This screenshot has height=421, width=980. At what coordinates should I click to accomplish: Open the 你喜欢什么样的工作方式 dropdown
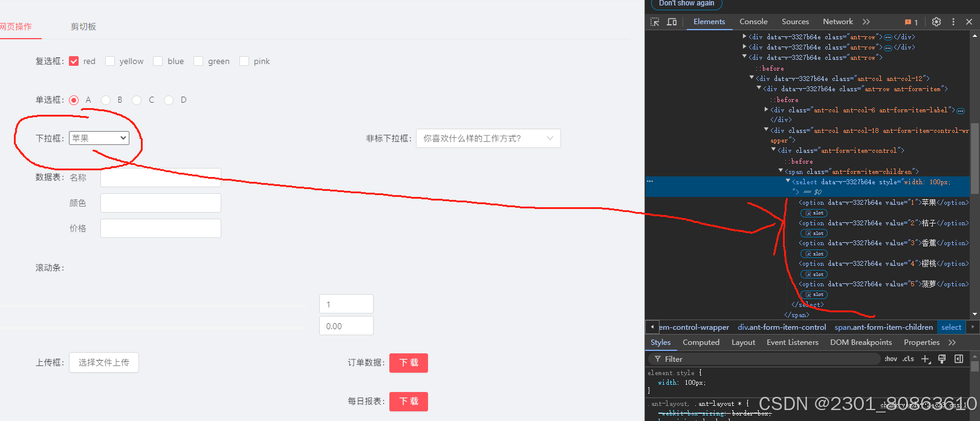[x=488, y=138]
